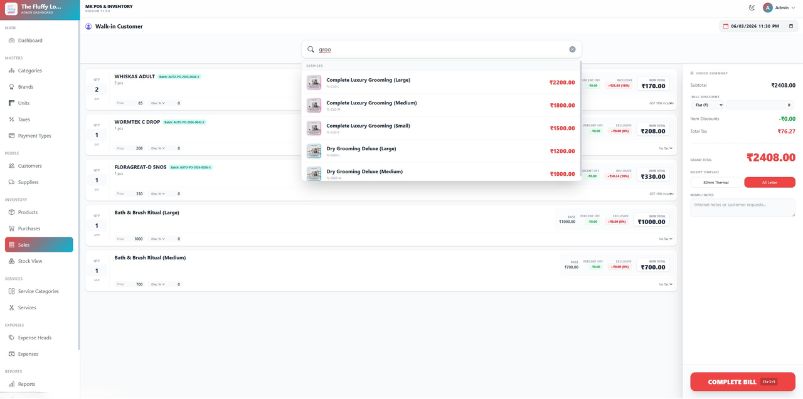The height and width of the screenshot is (399, 803).
Task: Click Complete Luxury Grooming (Small) thumbnail
Action: [314, 128]
